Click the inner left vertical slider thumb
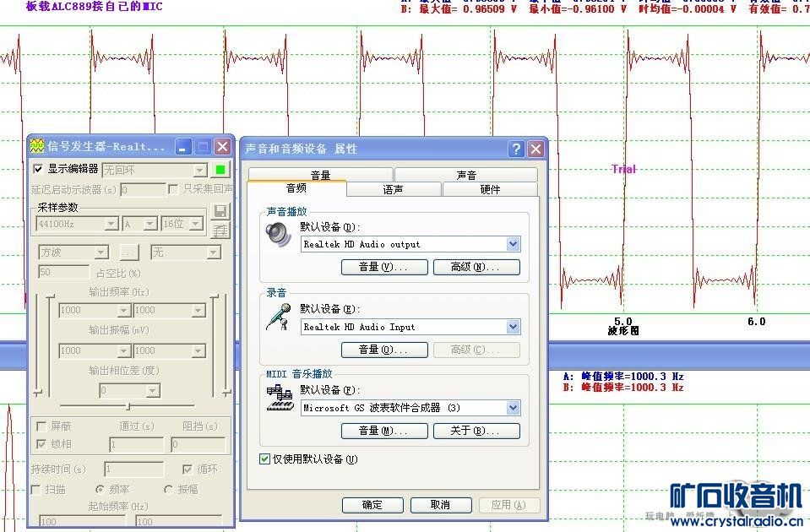This screenshot has height=532, width=810. pyautogui.click(x=50, y=297)
